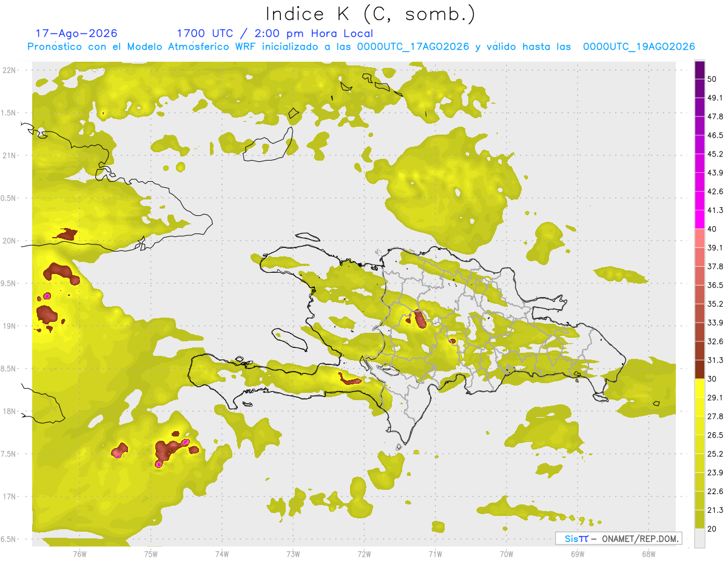Click the '1700 UTC / 2:00 pm Hora Local' time
Image resolution: width=728 pixels, height=562 pixels.
pyautogui.click(x=275, y=33)
